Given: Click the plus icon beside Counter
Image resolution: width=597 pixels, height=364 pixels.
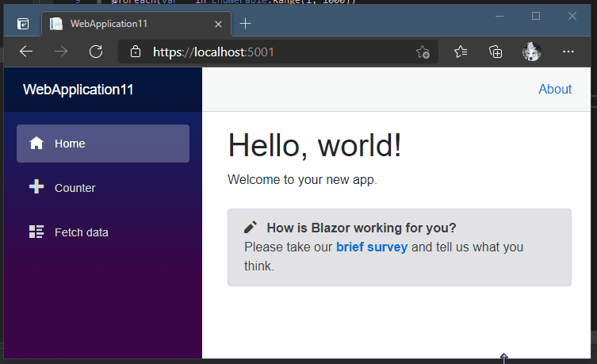Looking at the screenshot, I should (36, 187).
